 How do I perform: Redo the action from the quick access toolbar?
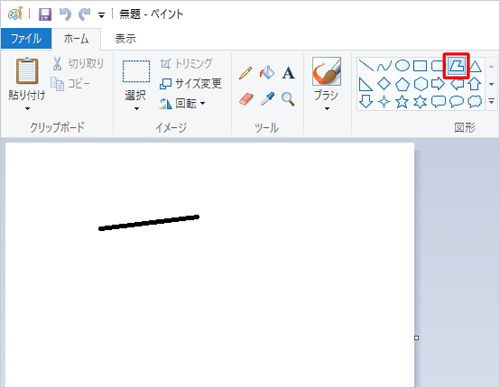(85, 14)
